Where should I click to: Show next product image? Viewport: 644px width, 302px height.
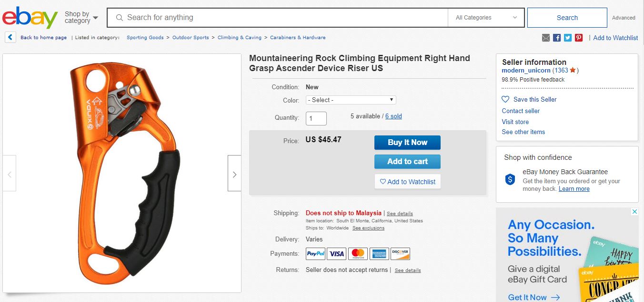click(x=234, y=173)
